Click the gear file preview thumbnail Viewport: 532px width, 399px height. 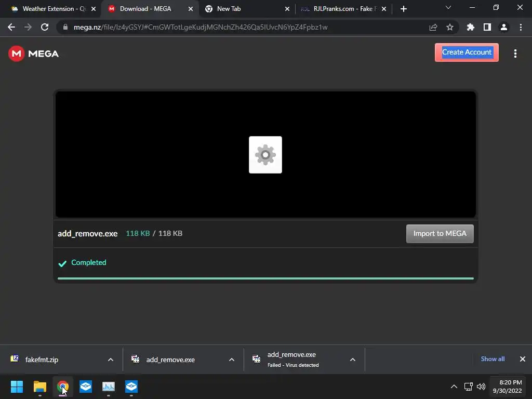pyautogui.click(x=265, y=155)
